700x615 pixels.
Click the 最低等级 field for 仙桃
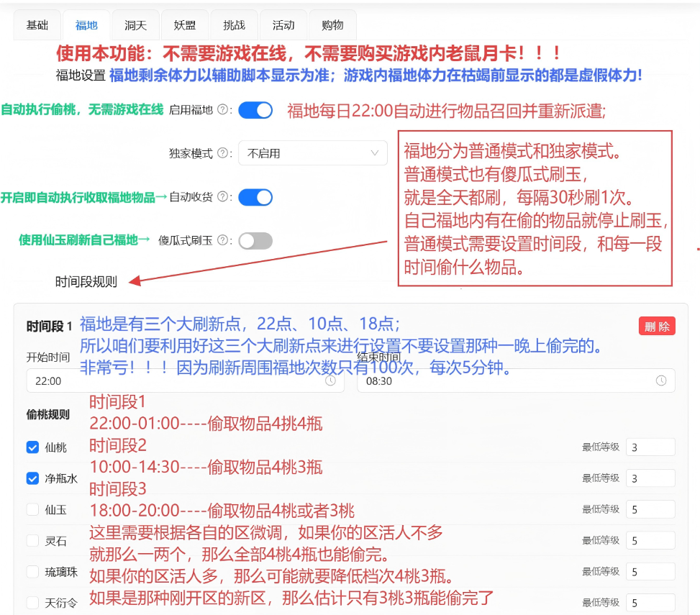(x=650, y=447)
